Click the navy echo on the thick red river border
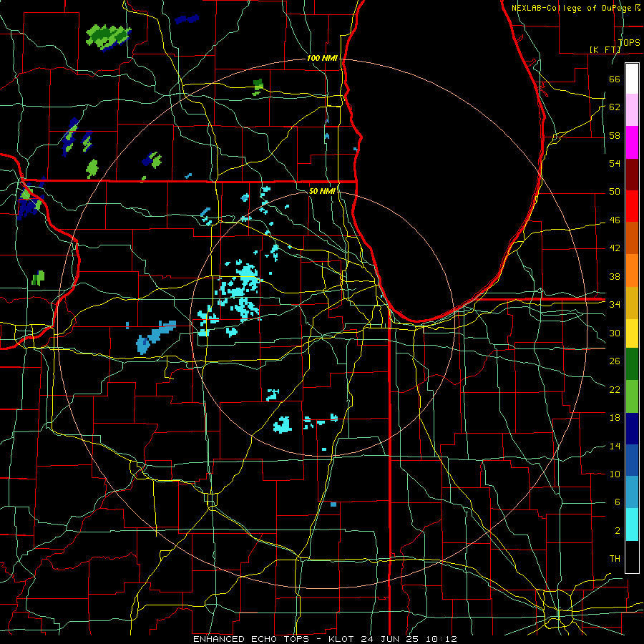Image resolution: width=644 pixels, height=644 pixels. 29,200
